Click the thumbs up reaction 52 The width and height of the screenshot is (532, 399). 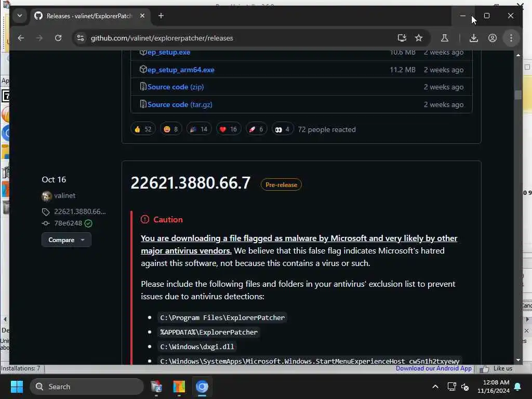point(143,129)
